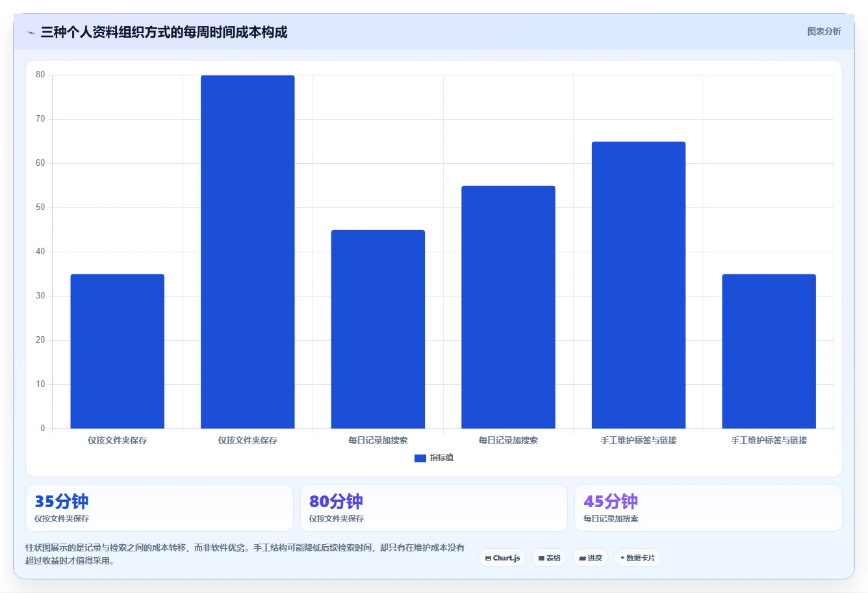Click the tallest bar with value 80
Viewport: 868px width, 593px height.
[x=248, y=252]
